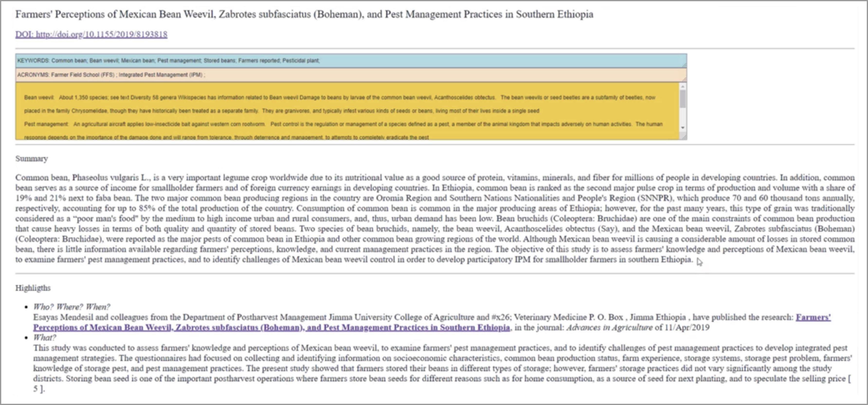Click the 'Pest management' entry in yellow box
868x405 pixels.
(x=46, y=124)
